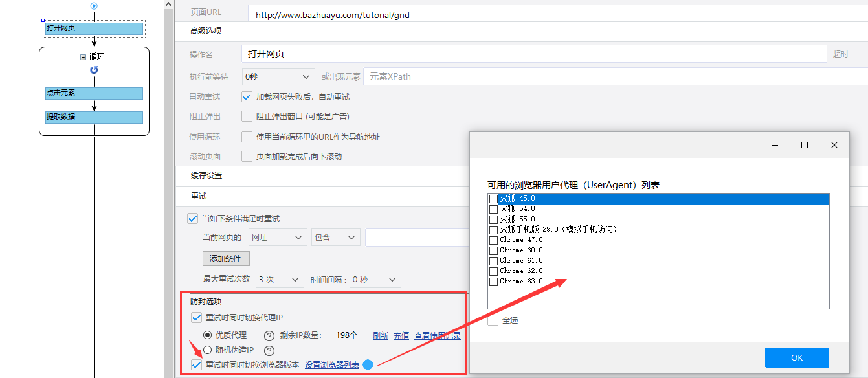Viewport: 868px width, 378px height.
Task: Select the 点击元素 workflow step
Action: [94, 93]
